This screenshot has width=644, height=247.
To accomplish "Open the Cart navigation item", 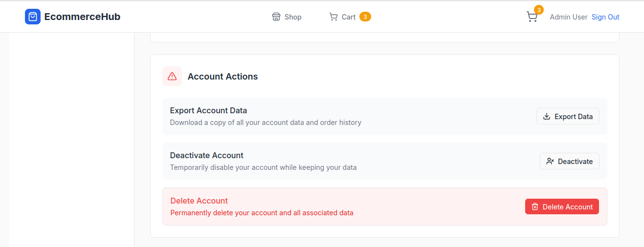I will 348,17.
